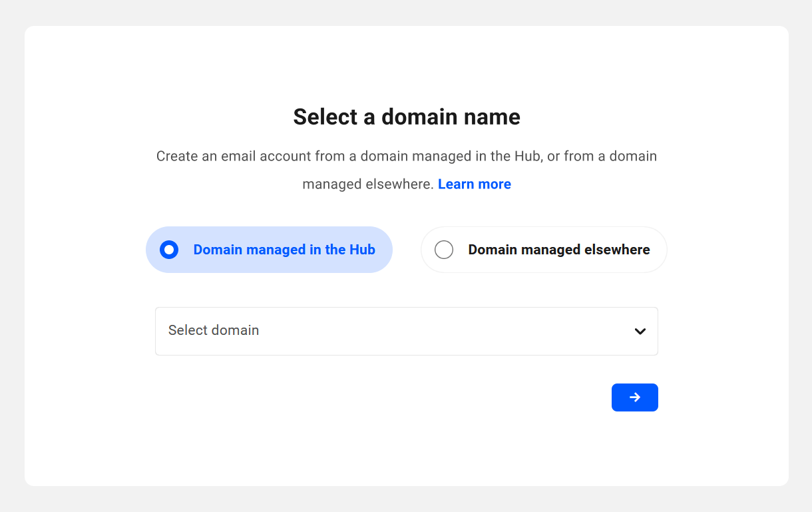Screen dimensions: 812x512
Task: Click the blue arrow next button
Action: click(635, 397)
